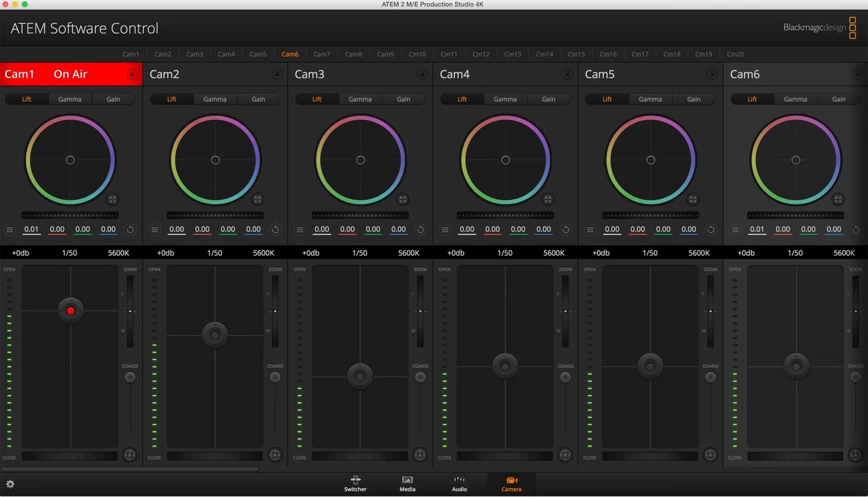Unlock the on-air Cam1 controls
Viewport: 868px width, 497px height.
pos(132,74)
